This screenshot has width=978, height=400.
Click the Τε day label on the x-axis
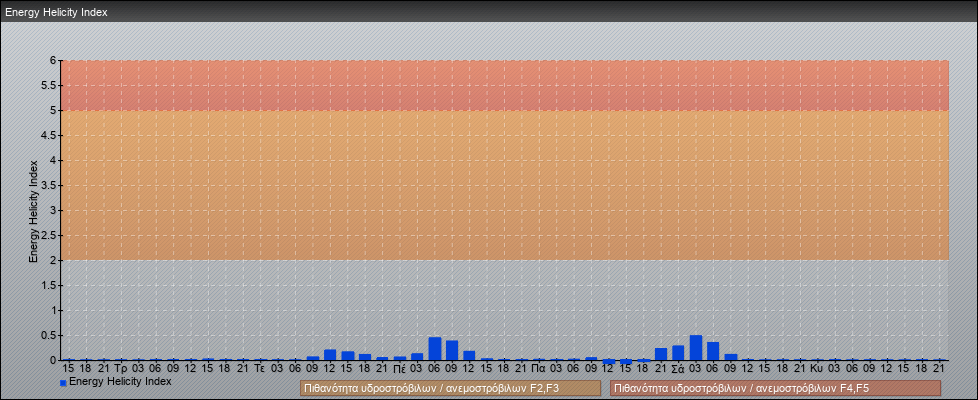pyautogui.click(x=260, y=369)
